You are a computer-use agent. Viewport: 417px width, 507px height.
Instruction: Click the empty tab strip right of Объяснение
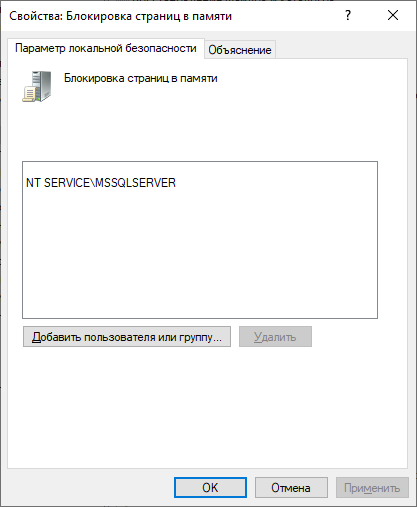340,49
